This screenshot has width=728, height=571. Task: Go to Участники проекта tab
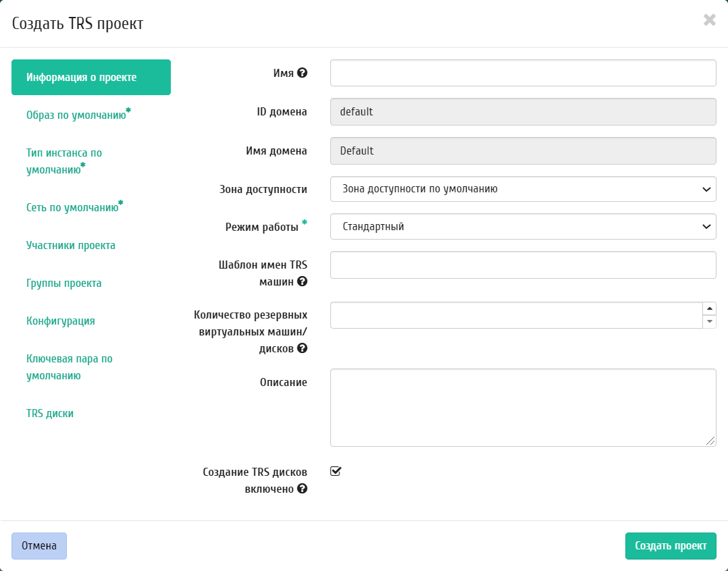tap(71, 245)
